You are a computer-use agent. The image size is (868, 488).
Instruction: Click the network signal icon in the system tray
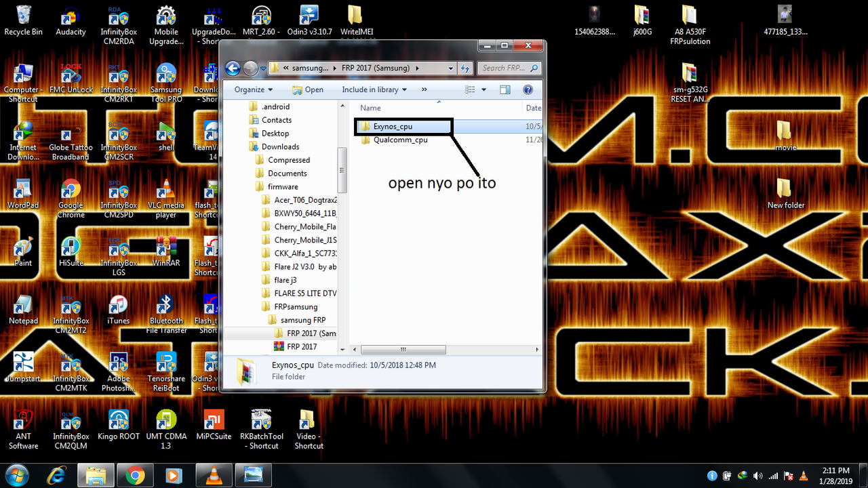pyautogui.click(x=773, y=476)
